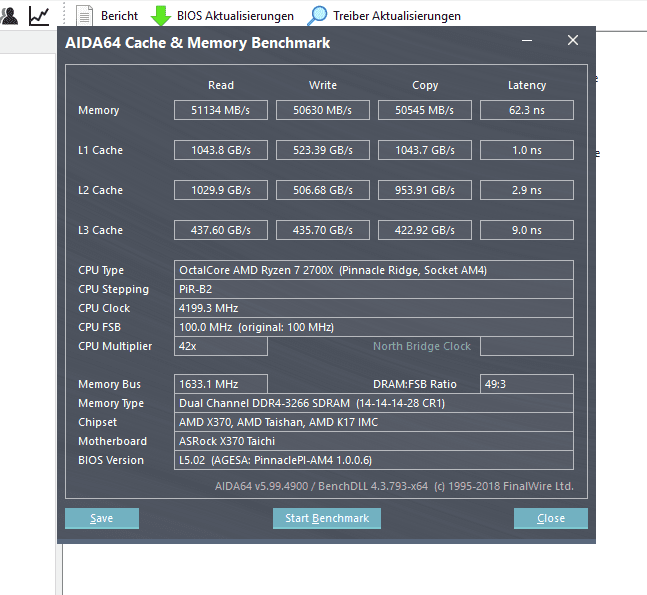Viewport: 647px width, 595px height.
Task: Click the BIOS Version field L5.02
Action: (374, 460)
